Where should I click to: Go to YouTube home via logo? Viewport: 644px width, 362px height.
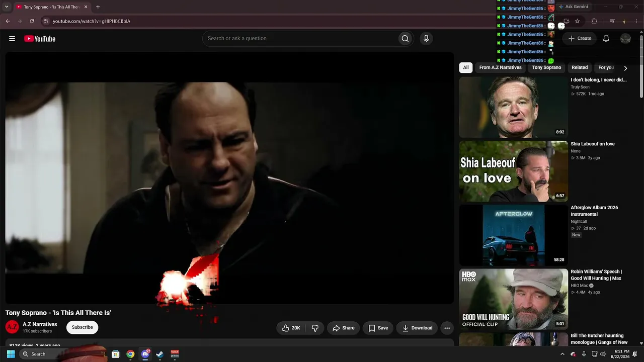pos(40,39)
